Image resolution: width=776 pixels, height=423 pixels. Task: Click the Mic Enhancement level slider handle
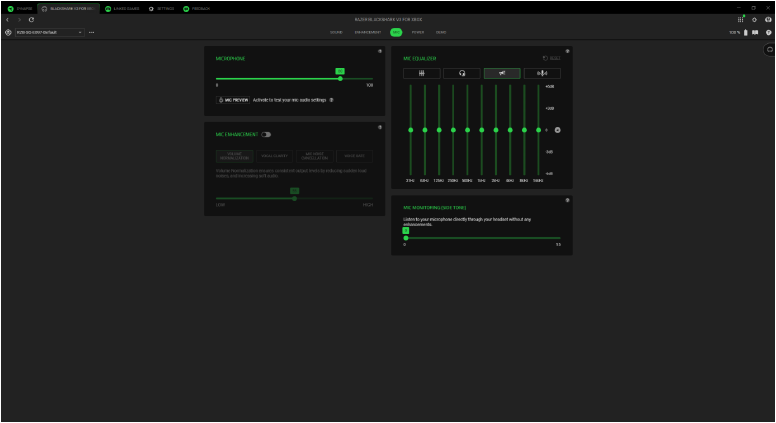click(x=294, y=198)
